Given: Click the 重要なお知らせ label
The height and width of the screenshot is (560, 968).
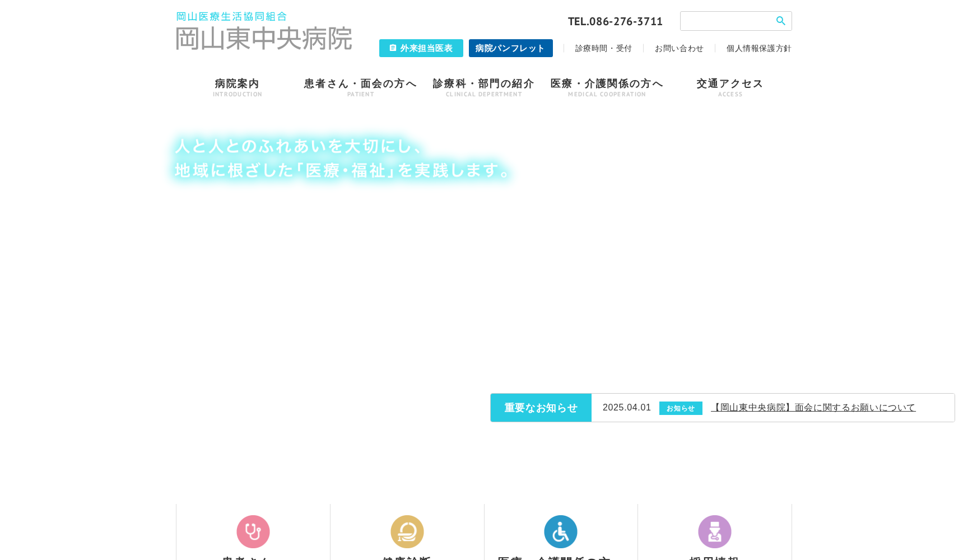Looking at the screenshot, I should coord(540,408).
